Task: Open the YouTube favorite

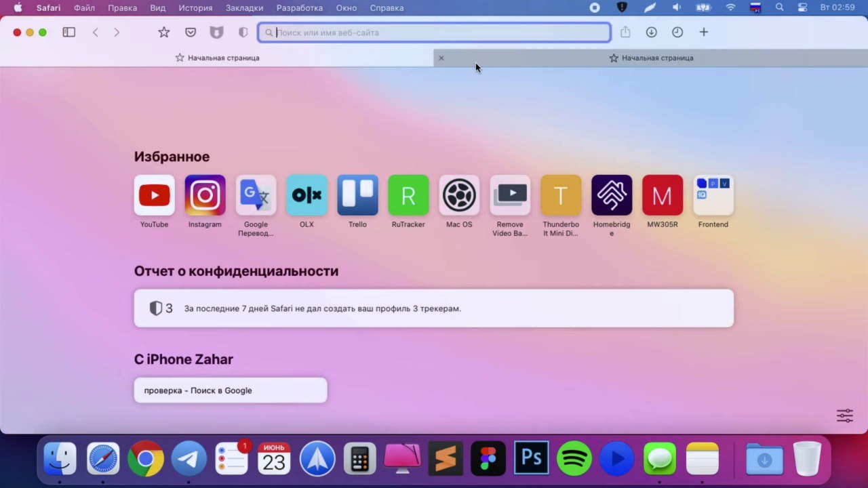Action: tap(155, 195)
